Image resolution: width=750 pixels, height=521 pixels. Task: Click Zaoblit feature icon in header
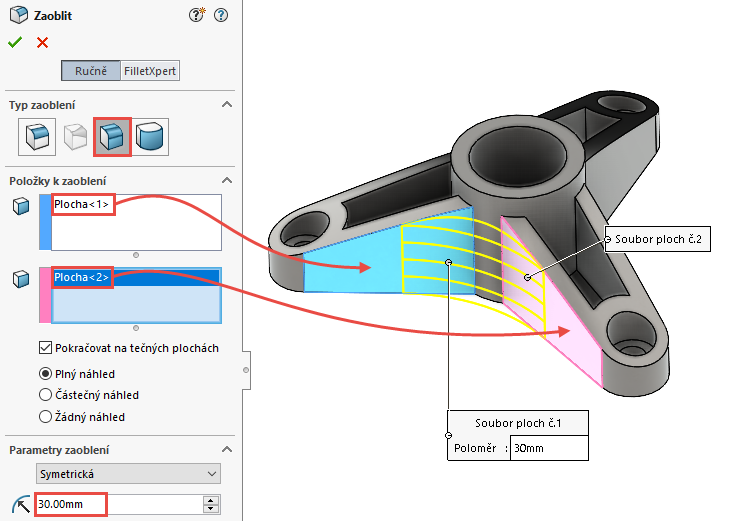click(x=19, y=15)
